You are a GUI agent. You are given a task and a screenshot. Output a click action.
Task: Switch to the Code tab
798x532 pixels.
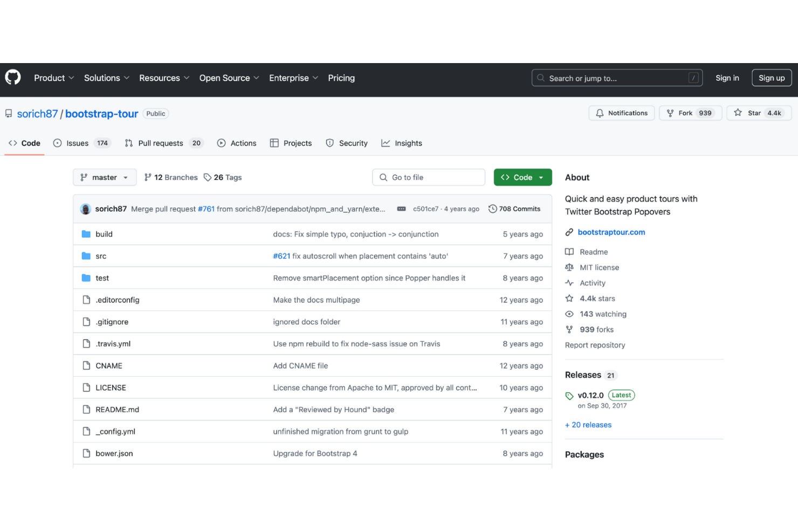24,143
